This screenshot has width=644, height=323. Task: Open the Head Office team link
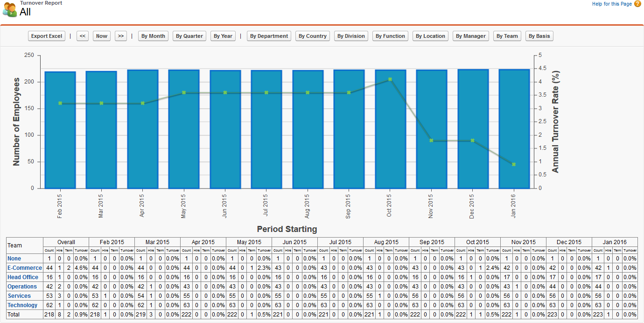(x=23, y=277)
